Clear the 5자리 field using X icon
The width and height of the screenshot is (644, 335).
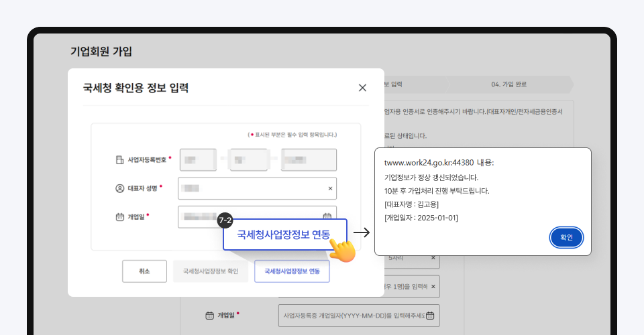tap(433, 258)
